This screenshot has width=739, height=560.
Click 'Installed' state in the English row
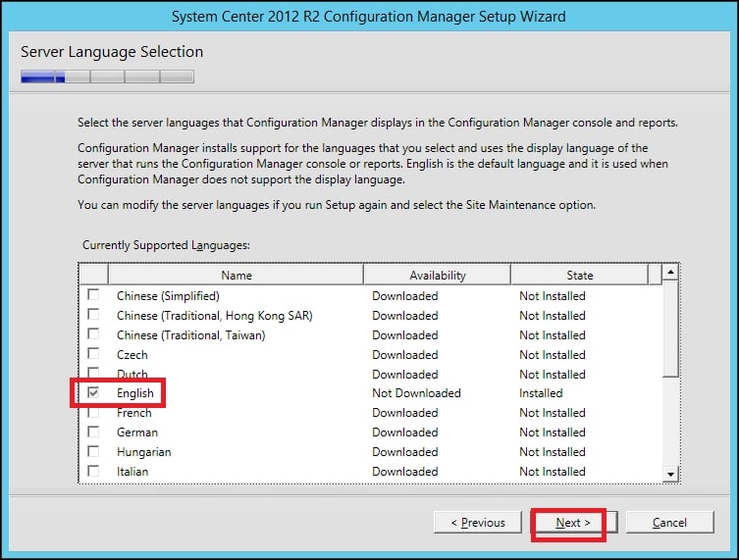(x=541, y=393)
